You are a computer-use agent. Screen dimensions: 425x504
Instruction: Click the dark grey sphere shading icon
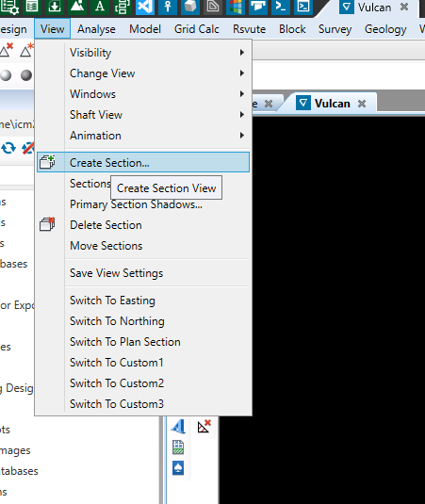pos(26,75)
